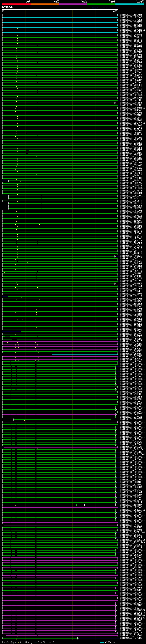
Task: Click UniRef100_C5XAF9 hit
Action: [131, 77]
